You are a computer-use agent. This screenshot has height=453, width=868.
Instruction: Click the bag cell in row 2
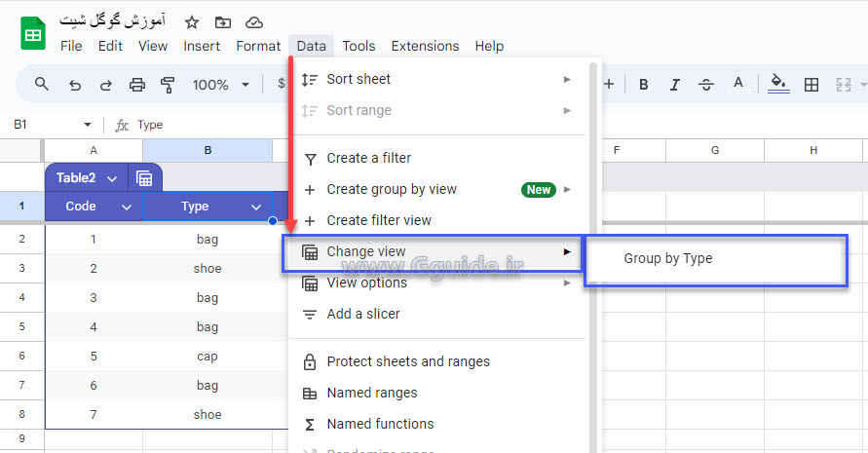[x=208, y=240]
